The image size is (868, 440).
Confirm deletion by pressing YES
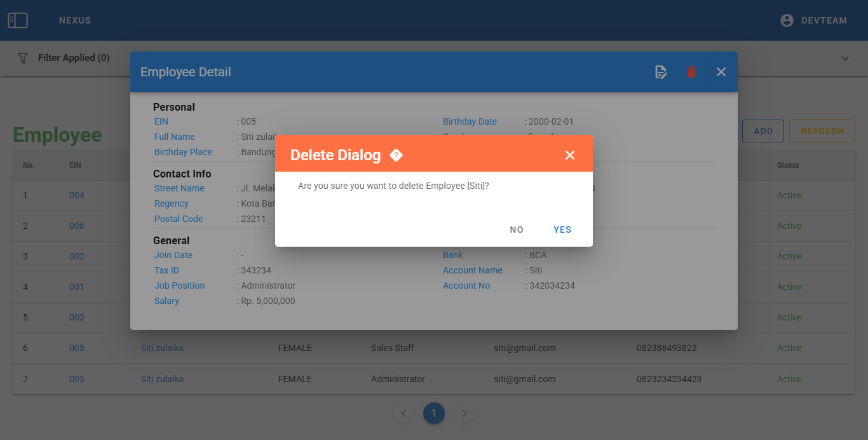562,230
